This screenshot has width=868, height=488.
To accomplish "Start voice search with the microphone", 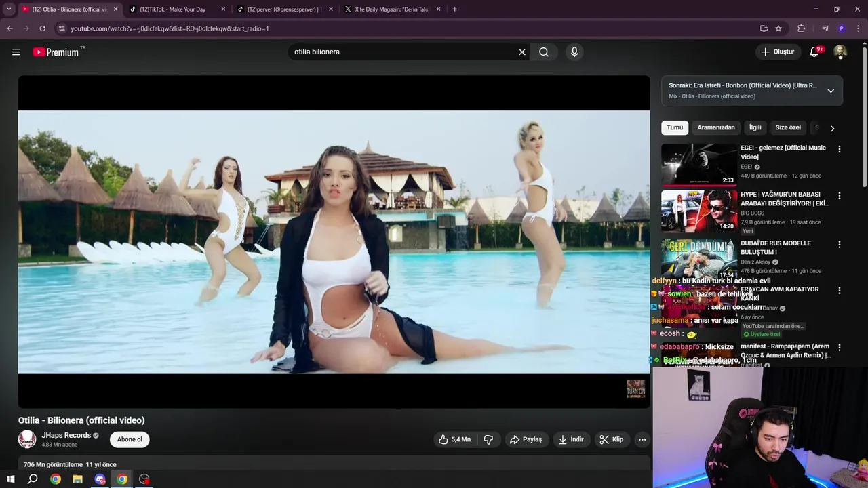I will pos(574,52).
